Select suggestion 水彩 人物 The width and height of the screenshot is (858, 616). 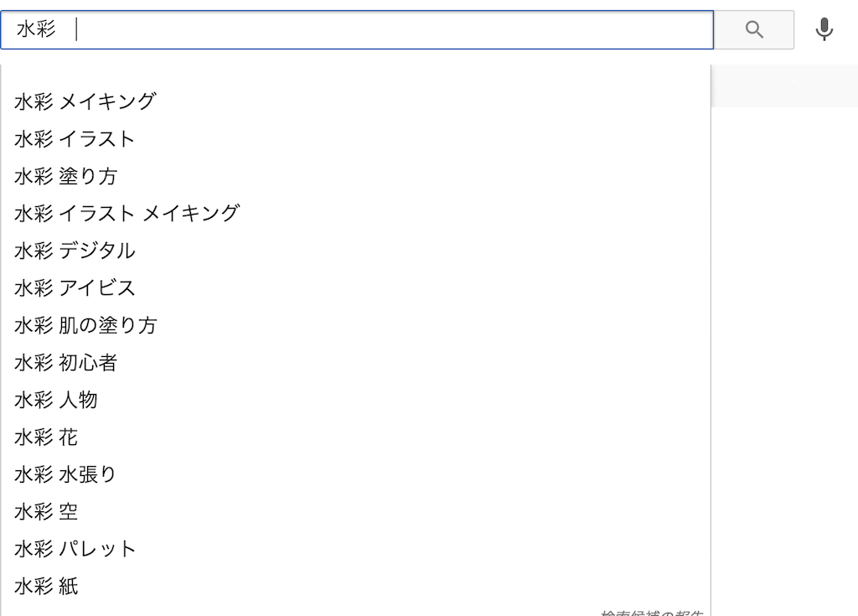(x=56, y=400)
